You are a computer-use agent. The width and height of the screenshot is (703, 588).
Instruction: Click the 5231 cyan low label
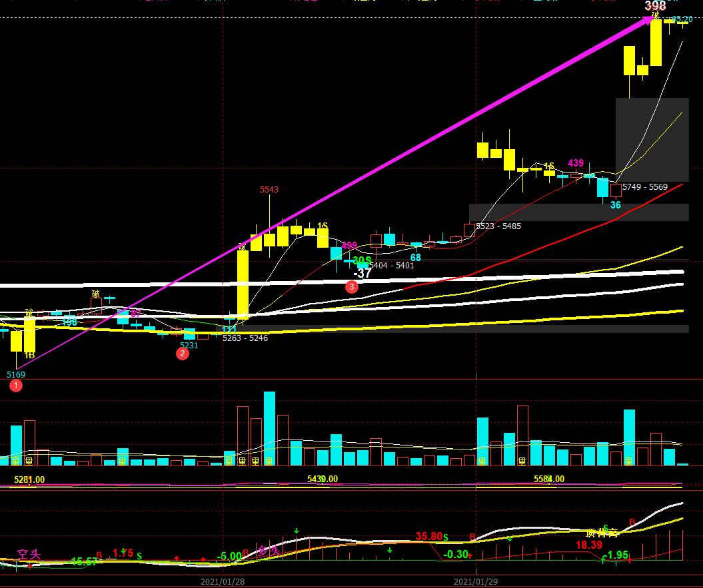click(x=189, y=345)
